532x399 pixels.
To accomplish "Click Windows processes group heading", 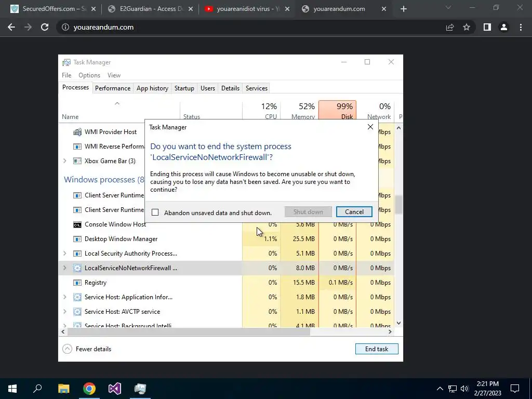I will click(x=104, y=179).
